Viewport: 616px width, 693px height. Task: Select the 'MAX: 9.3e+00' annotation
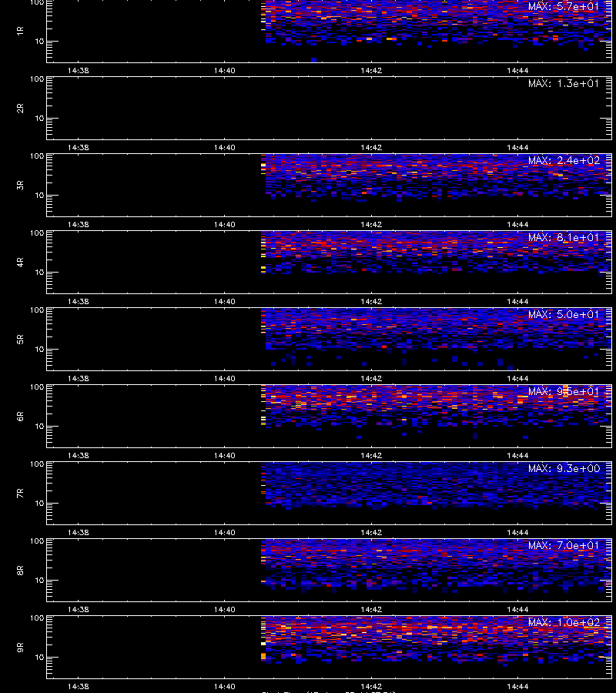tap(564, 468)
